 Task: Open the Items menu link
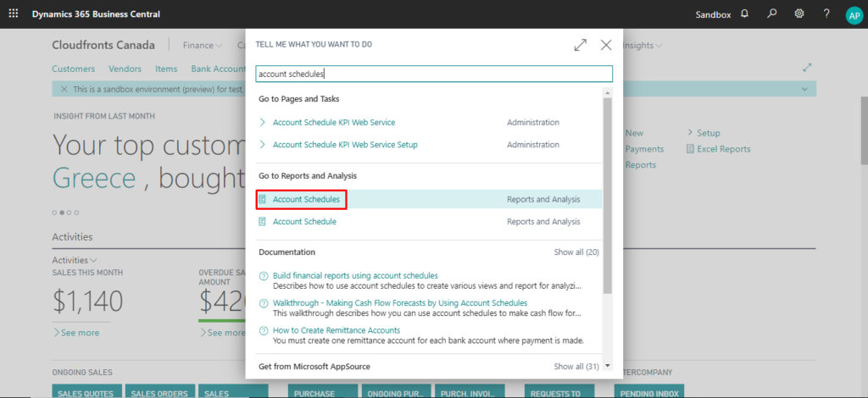[166, 69]
